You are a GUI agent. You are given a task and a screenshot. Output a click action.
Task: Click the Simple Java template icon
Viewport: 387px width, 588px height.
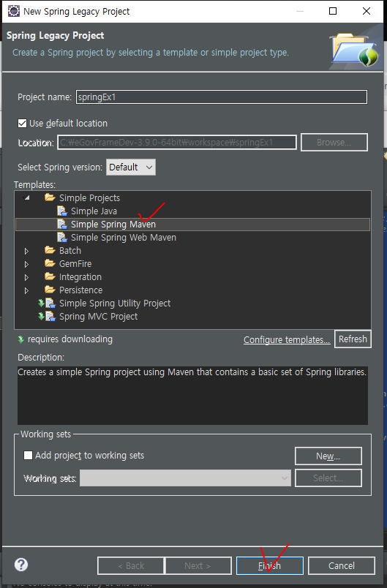pyautogui.click(x=62, y=211)
